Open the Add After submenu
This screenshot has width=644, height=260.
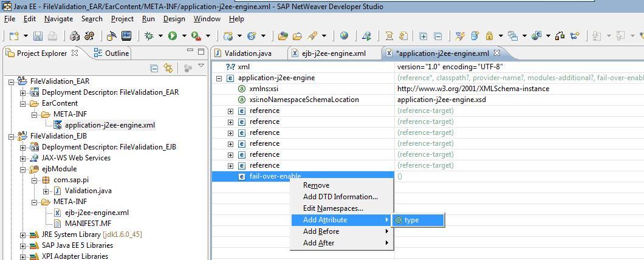tap(341, 243)
